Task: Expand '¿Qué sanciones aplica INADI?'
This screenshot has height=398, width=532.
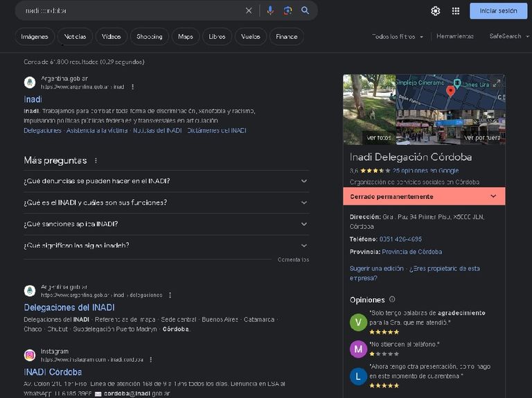Action: tap(166, 224)
